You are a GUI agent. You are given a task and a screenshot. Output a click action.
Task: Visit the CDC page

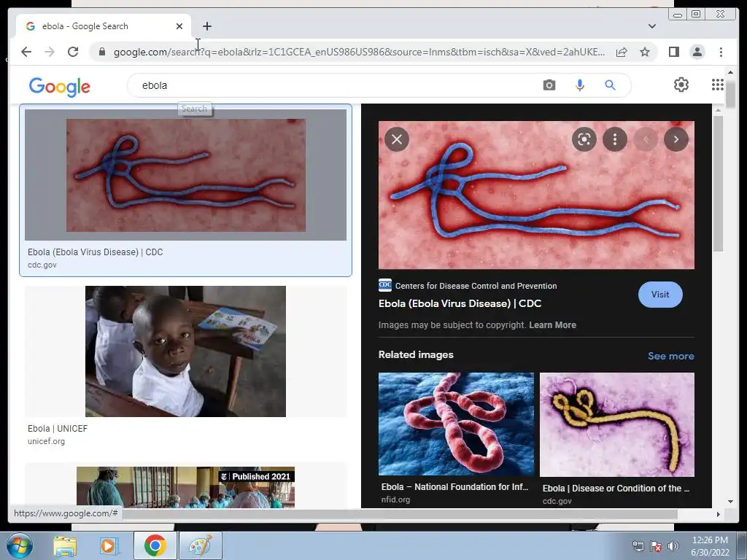659,295
